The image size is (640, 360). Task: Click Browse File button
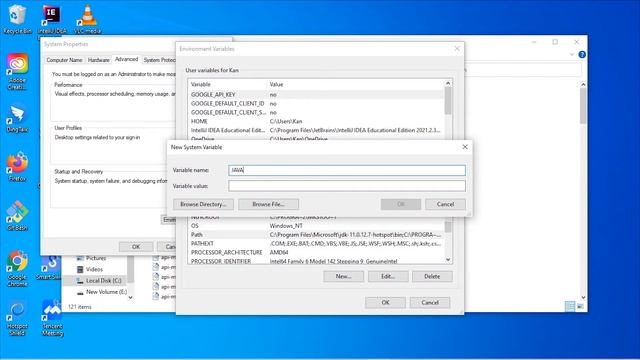click(268, 204)
